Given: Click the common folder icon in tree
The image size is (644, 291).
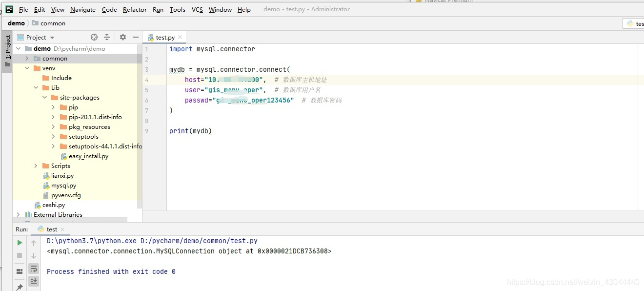Looking at the screenshot, I should click(37, 58).
